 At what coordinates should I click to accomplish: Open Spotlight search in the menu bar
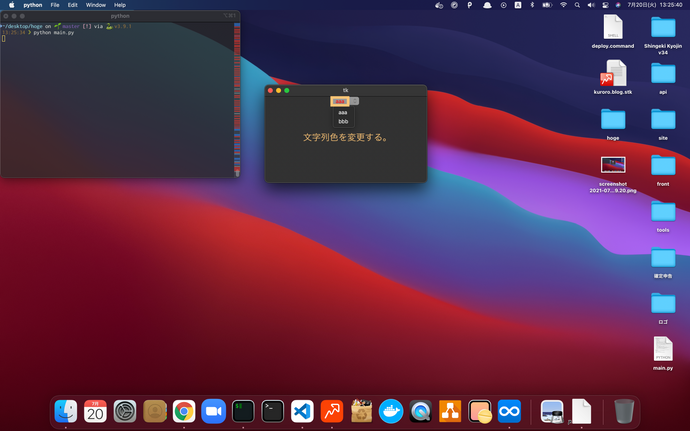tap(577, 5)
